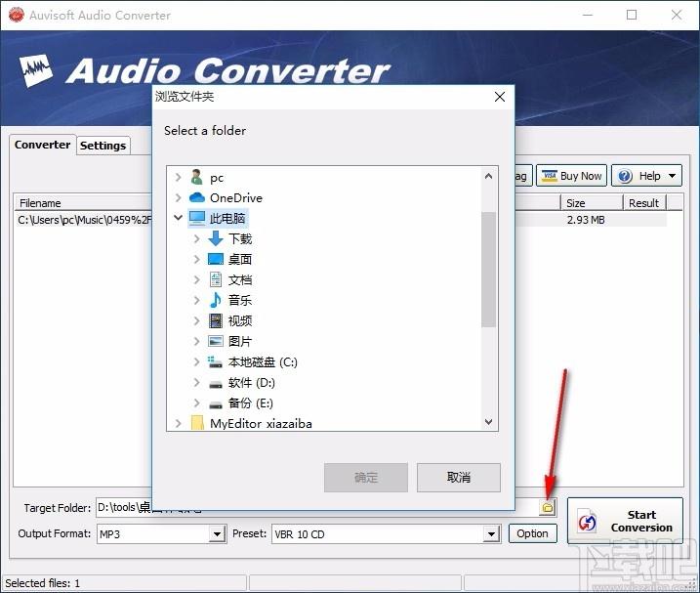Click the 取消 button

[459, 478]
